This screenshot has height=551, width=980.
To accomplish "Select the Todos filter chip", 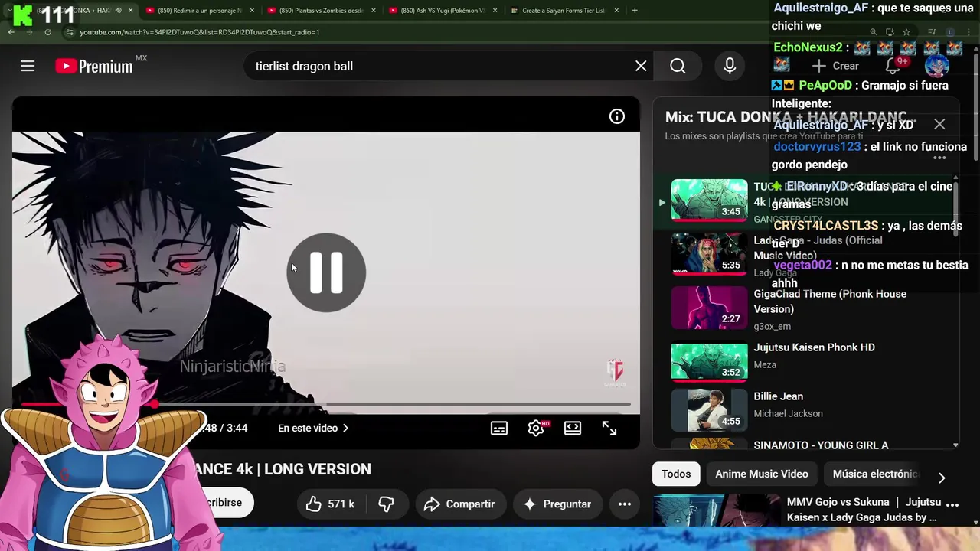I will point(676,474).
